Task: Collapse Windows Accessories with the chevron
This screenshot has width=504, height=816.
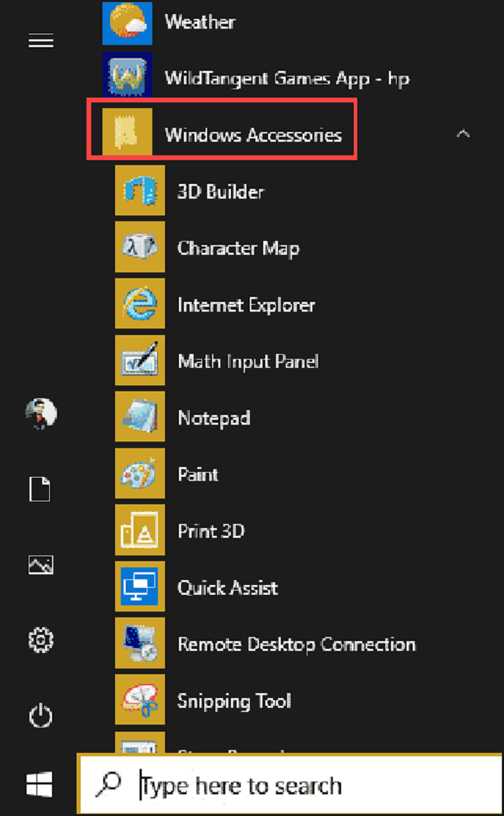Action: coord(463,133)
